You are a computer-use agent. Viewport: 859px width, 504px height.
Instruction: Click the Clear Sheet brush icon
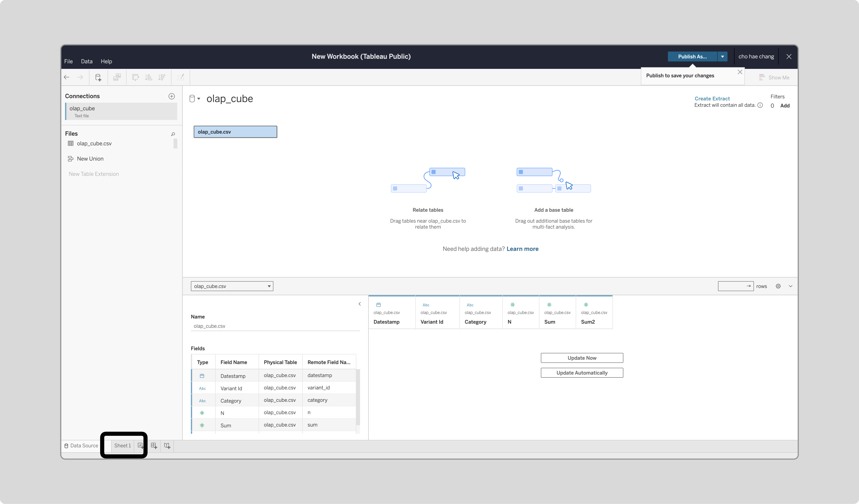click(x=181, y=77)
